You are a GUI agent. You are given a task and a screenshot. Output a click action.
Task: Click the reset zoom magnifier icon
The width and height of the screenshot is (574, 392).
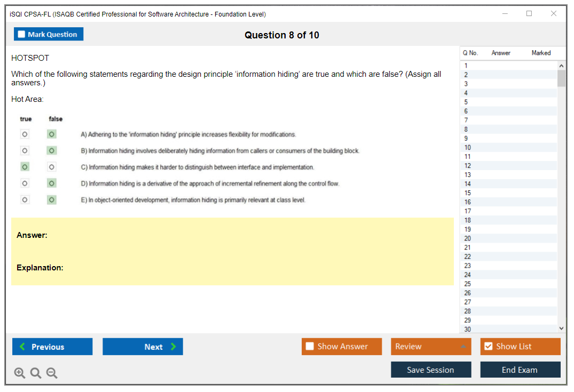(36, 373)
